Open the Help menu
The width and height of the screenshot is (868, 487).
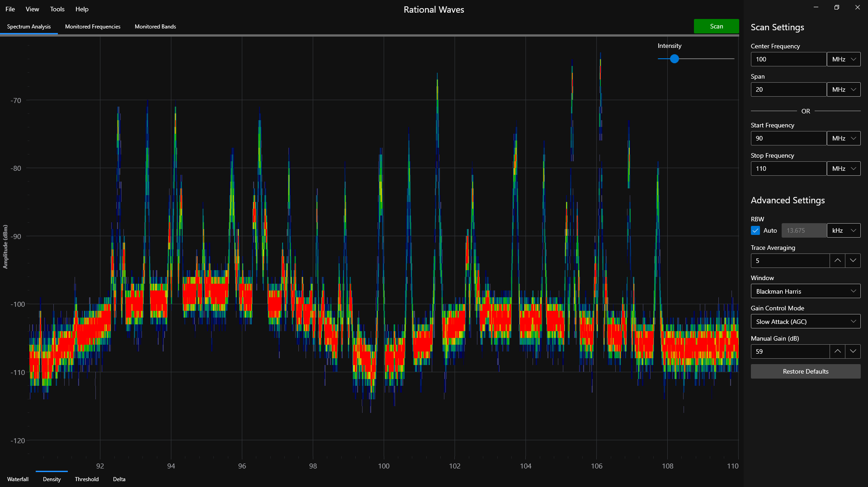coord(82,9)
